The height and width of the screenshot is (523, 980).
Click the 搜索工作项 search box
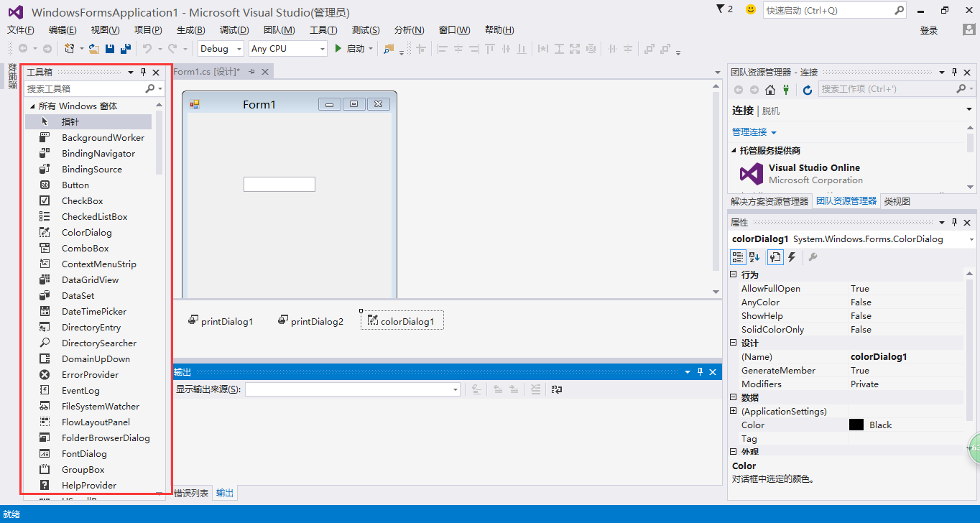(x=888, y=89)
